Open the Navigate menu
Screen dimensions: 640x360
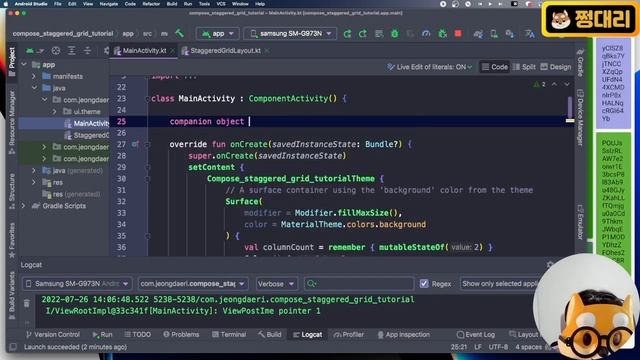(x=109, y=4)
